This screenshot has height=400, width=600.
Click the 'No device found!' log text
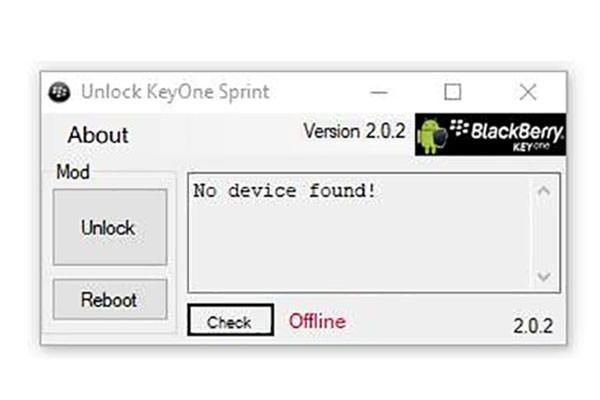285,190
